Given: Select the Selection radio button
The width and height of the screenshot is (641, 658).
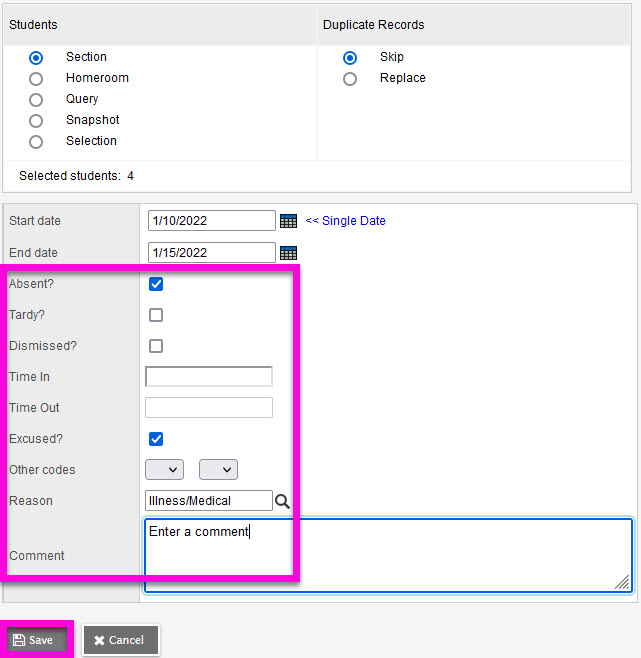Looking at the screenshot, I should click(36, 142).
